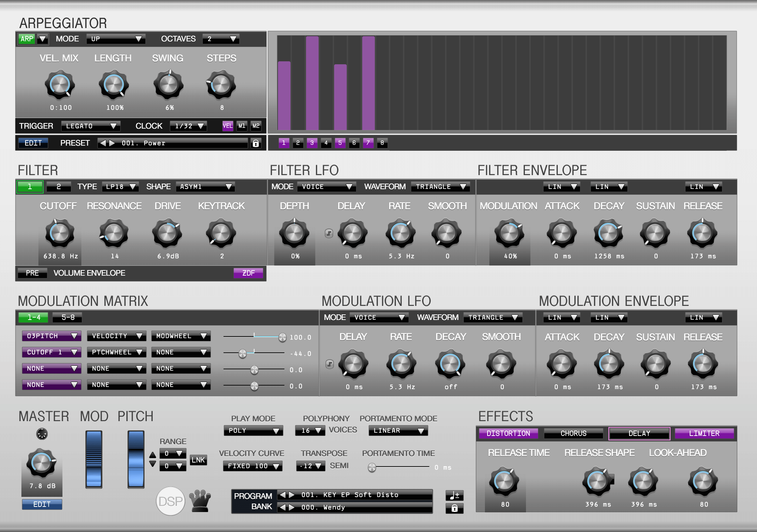Switch modulation matrix to slots 5-8
This screenshot has width=757, height=532.
pos(68,317)
